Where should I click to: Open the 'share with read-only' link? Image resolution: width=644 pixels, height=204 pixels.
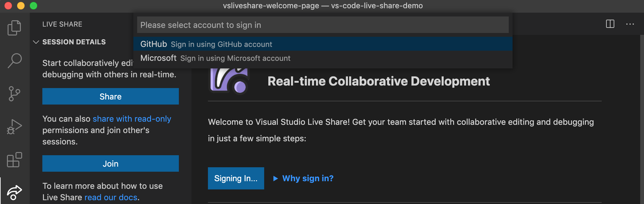point(132,119)
